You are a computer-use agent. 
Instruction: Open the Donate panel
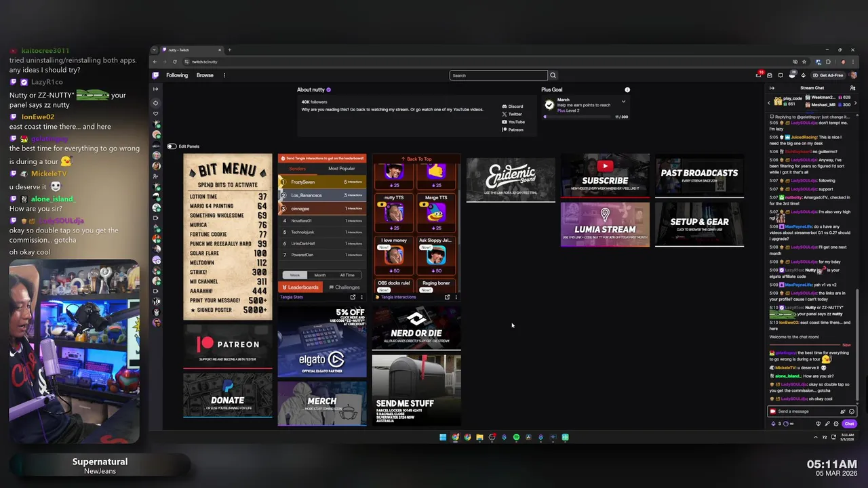(228, 395)
